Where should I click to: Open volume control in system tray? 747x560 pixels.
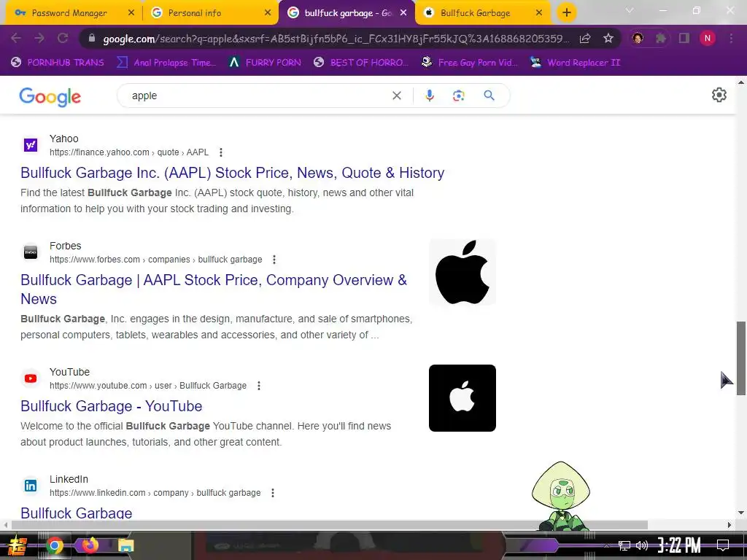click(x=642, y=545)
